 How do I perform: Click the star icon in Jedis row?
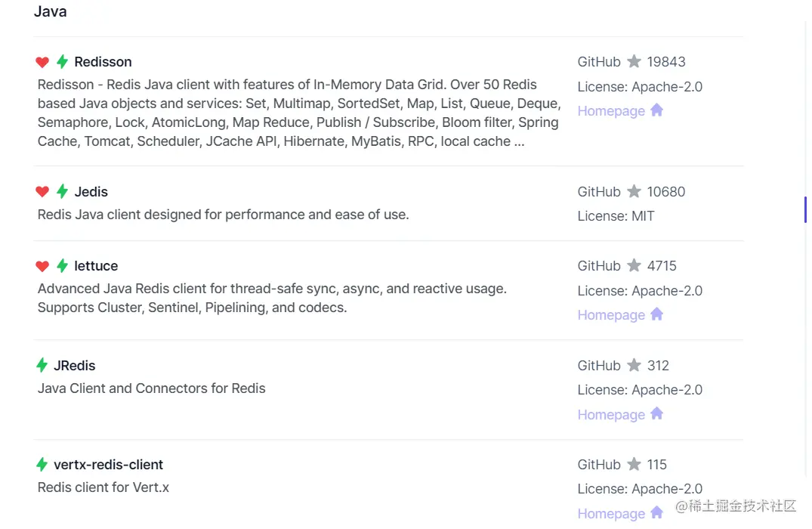point(634,192)
